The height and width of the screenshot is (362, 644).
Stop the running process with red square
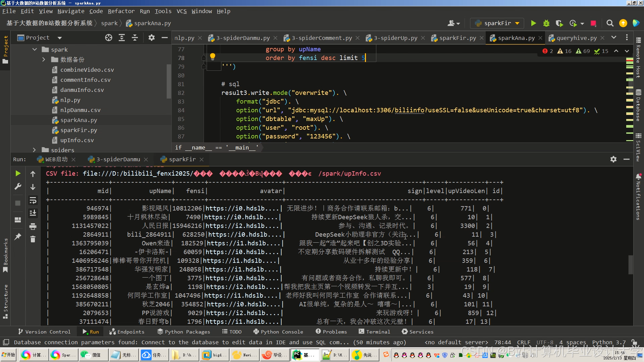pyautogui.click(x=593, y=23)
